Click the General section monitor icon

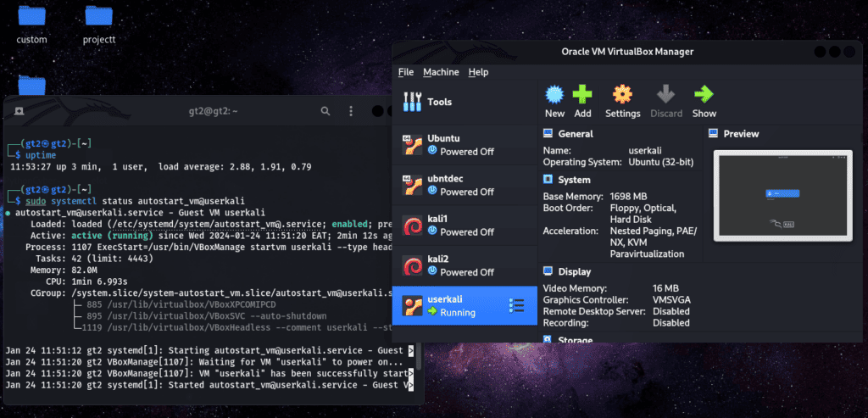(548, 133)
